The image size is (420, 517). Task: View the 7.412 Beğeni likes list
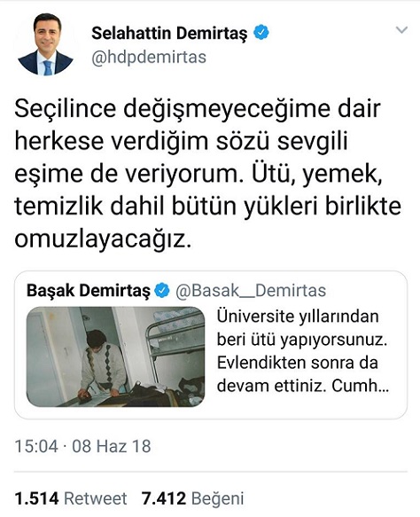(x=192, y=498)
